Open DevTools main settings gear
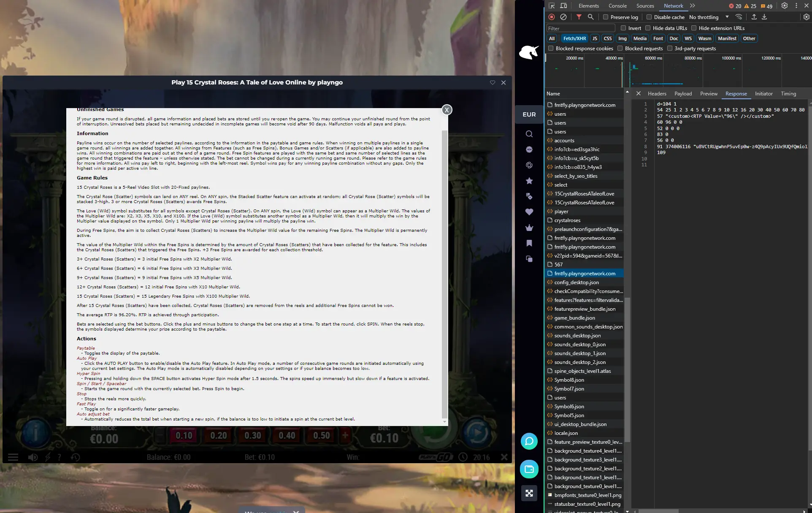Viewport: 812px width, 513px height. point(785,5)
